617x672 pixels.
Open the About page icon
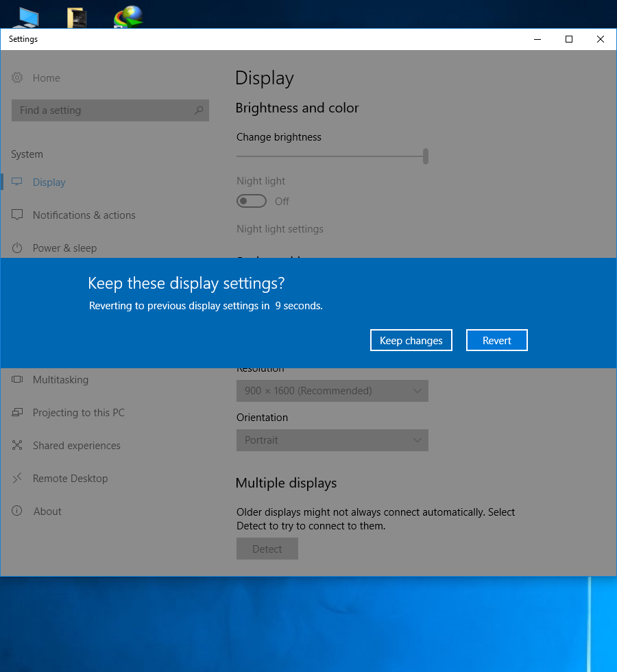pos(17,512)
